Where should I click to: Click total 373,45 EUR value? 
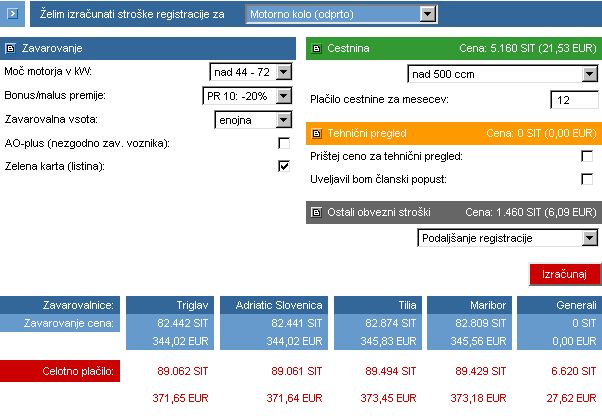(388, 398)
